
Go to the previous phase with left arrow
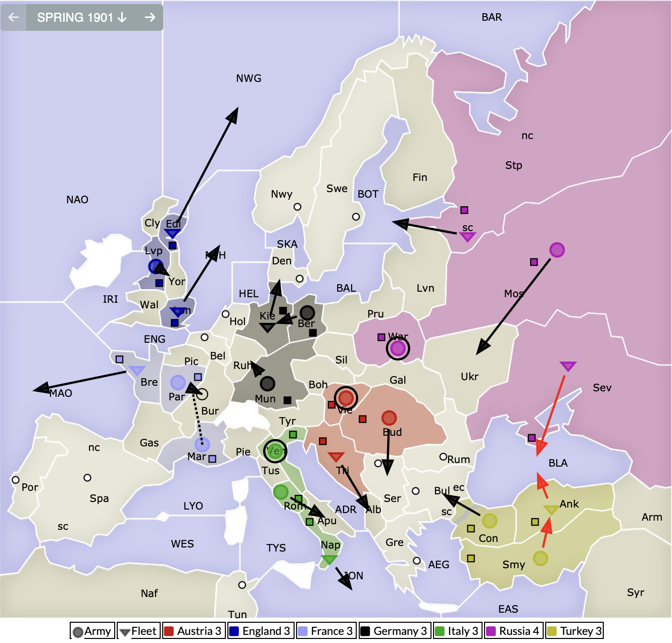(14, 17)
